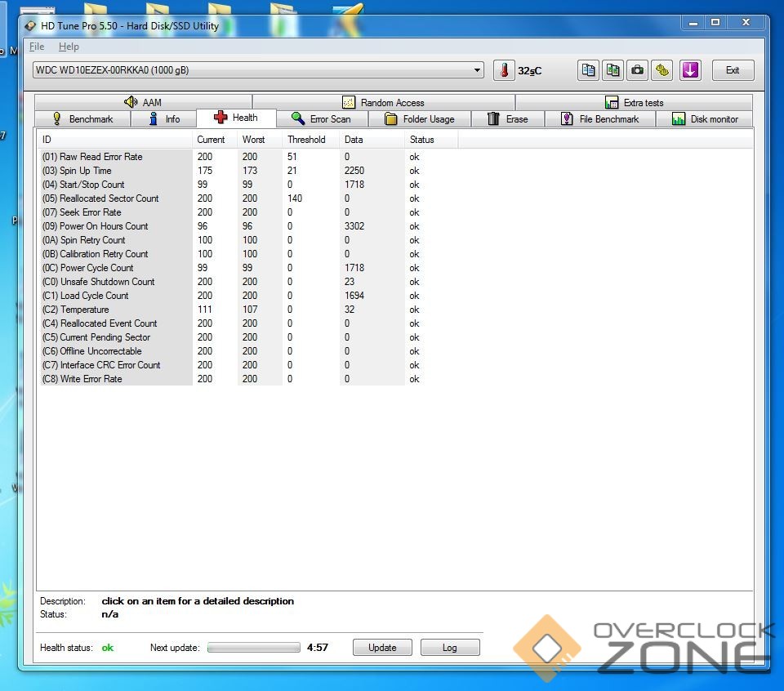Image resolution: width=784 pixels, height=691 pixels.
Task: Click the next update progress bar
Action: point(253,648)
